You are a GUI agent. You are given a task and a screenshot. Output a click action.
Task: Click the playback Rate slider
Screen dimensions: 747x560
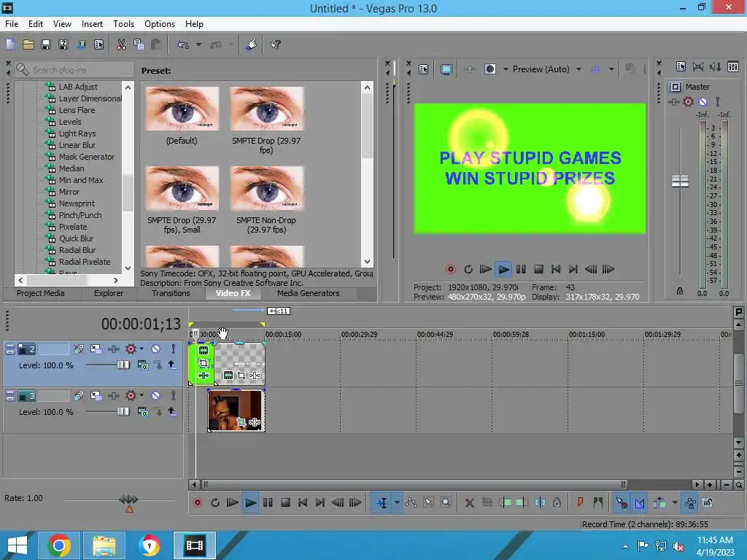click(128, 499)
